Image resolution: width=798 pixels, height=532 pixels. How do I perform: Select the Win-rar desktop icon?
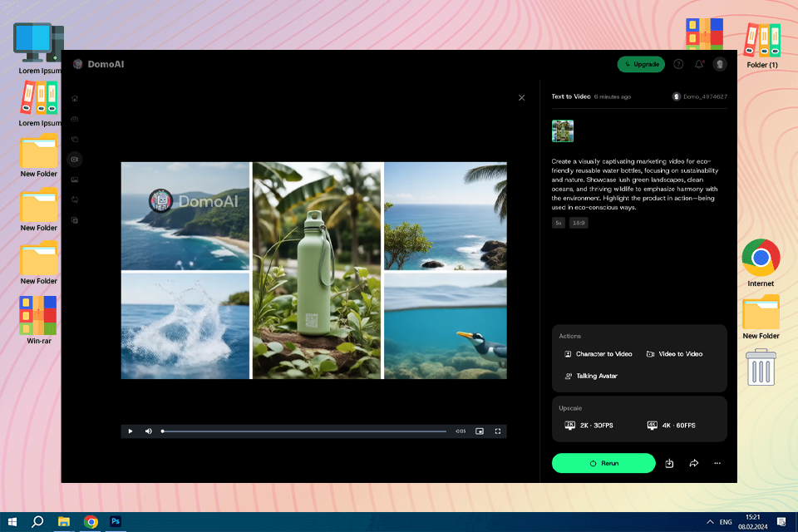38,320
